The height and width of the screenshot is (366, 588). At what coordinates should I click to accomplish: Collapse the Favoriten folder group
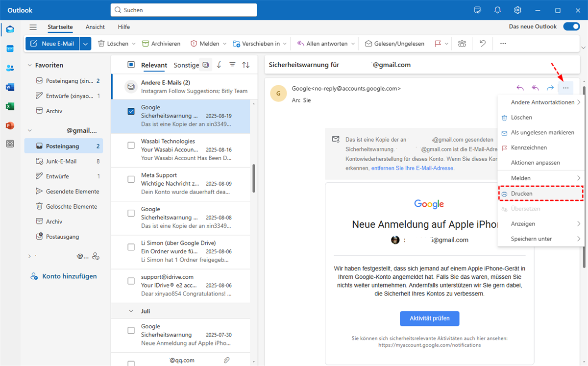click(x=30, y=65)
